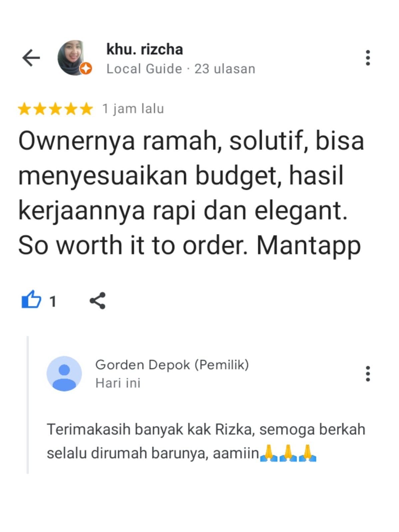Screen dimensions: 399x532
Task: Tap the Local Guide badge icon
Action: (86, 68)
